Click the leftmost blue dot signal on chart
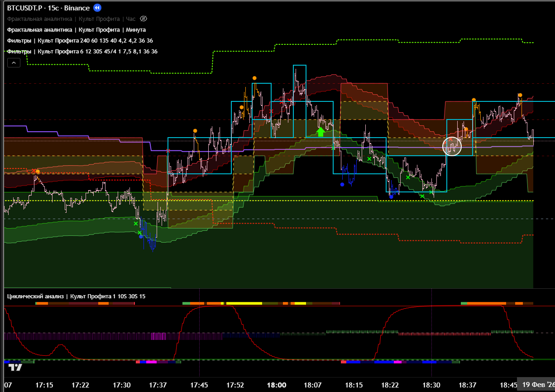 141,236
